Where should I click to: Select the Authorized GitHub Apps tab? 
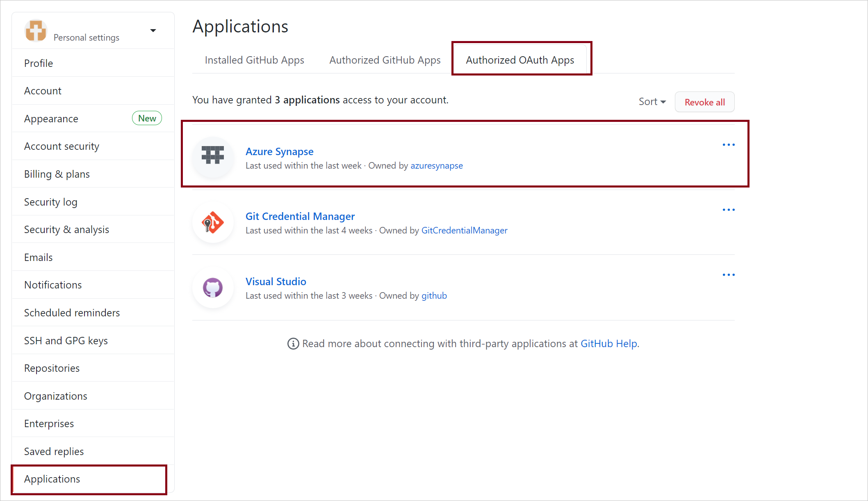click(x=385, y=59)
